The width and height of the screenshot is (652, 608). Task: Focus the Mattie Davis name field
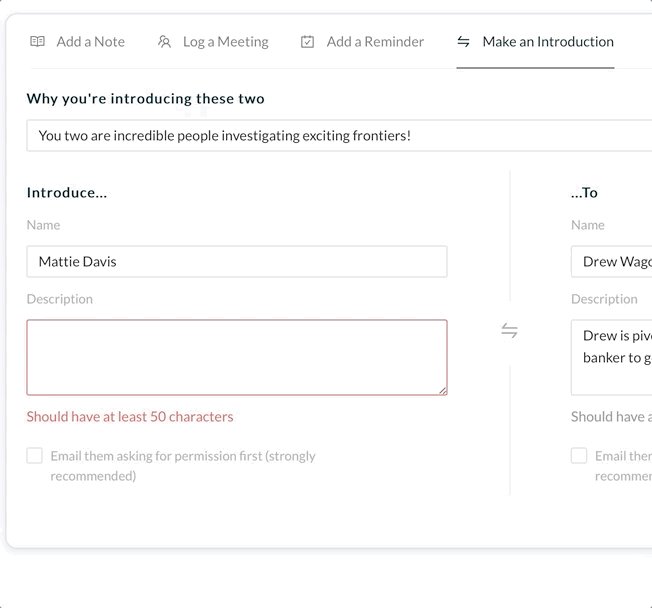click(237, 262)
